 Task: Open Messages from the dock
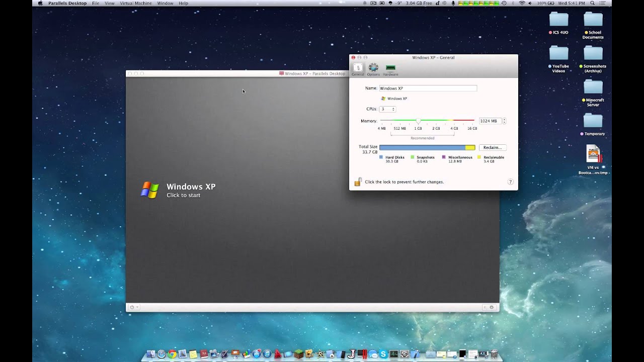(x=373, y=354)
